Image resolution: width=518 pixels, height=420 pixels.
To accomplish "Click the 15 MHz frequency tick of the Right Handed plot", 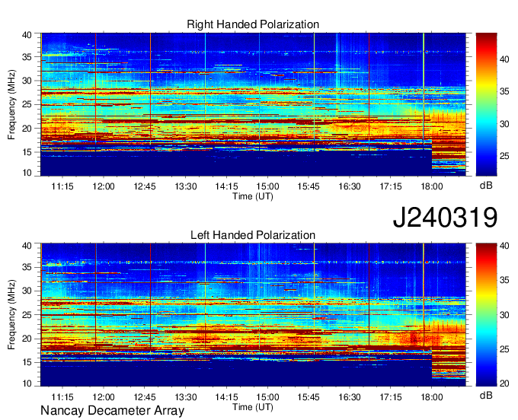I will [27, 152].
